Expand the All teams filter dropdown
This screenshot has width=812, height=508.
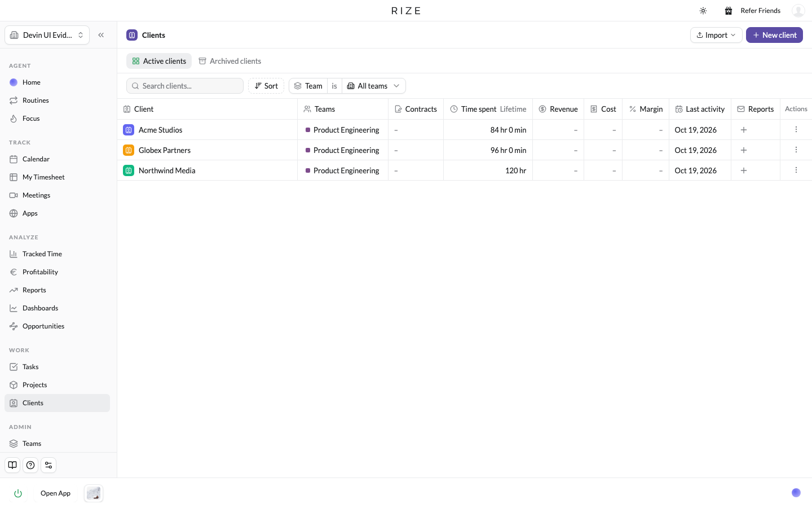[374, 86]
